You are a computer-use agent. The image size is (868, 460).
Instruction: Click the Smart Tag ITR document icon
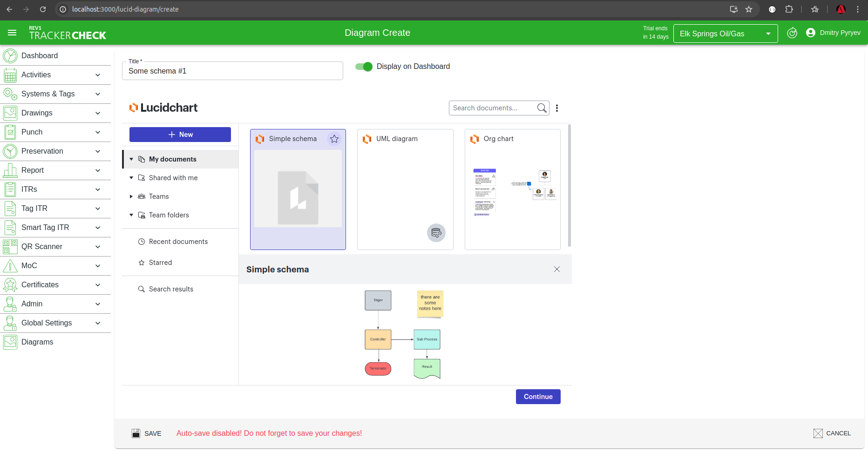click(x=10, y=228)
